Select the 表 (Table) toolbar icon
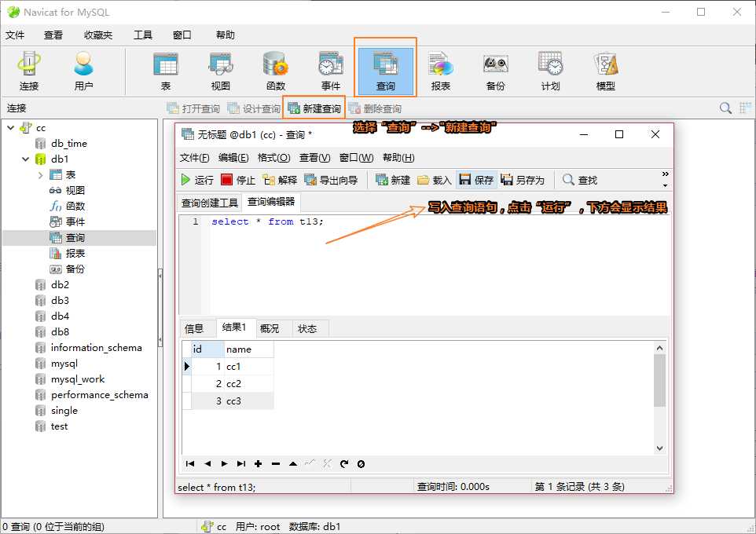This screenshot has height=534, width=756. tap(166, 71)
